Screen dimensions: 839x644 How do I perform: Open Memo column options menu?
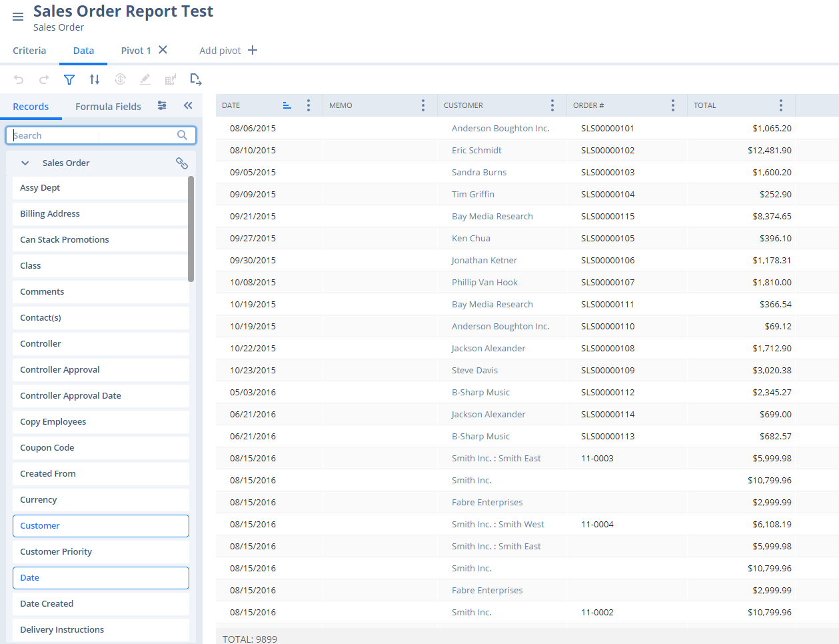tap(423, 105)
